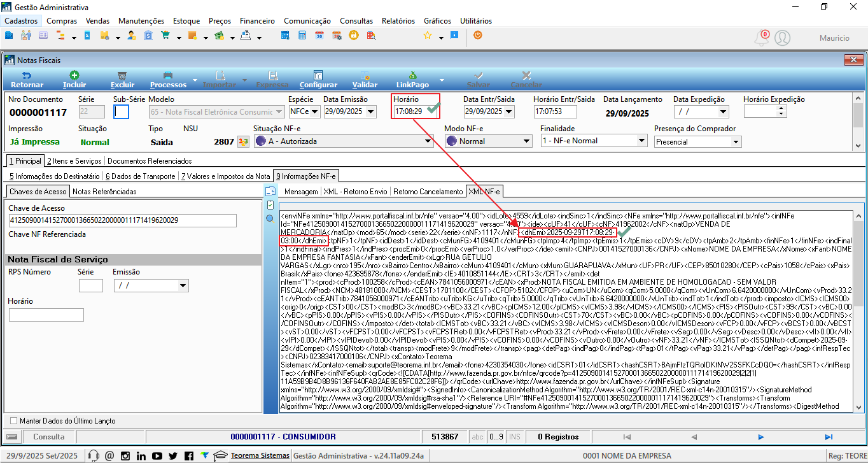Screen dimensions: 868x463
Task: Click the NSU sync icon next to 2807
Action: pyautogui.click(x=243, y=141)
